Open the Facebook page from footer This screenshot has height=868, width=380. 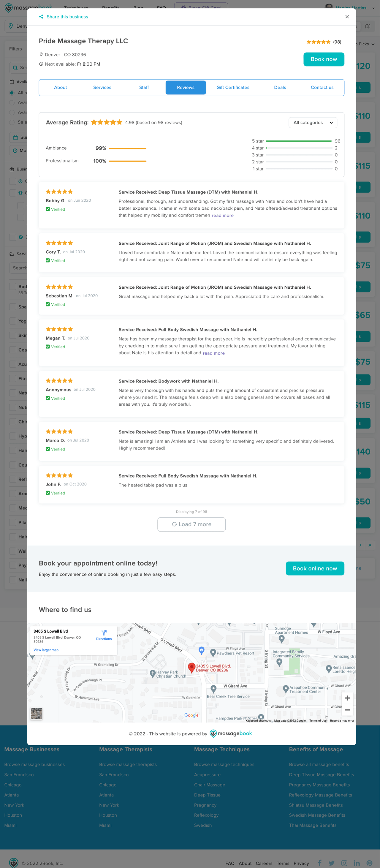[x=320, y=863]
